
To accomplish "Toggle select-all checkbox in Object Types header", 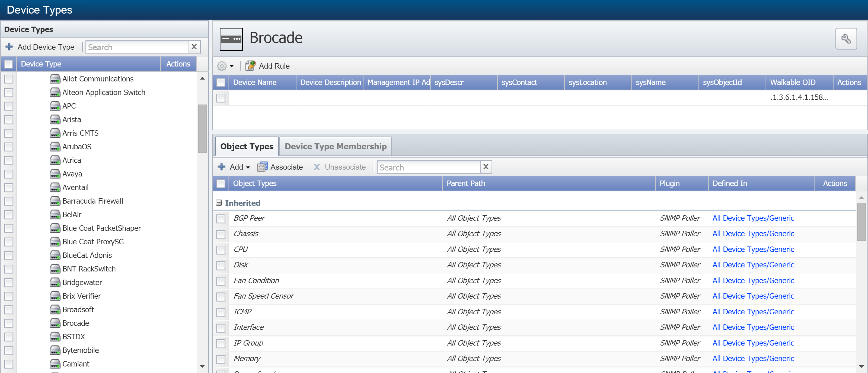I will click(221, 184).
